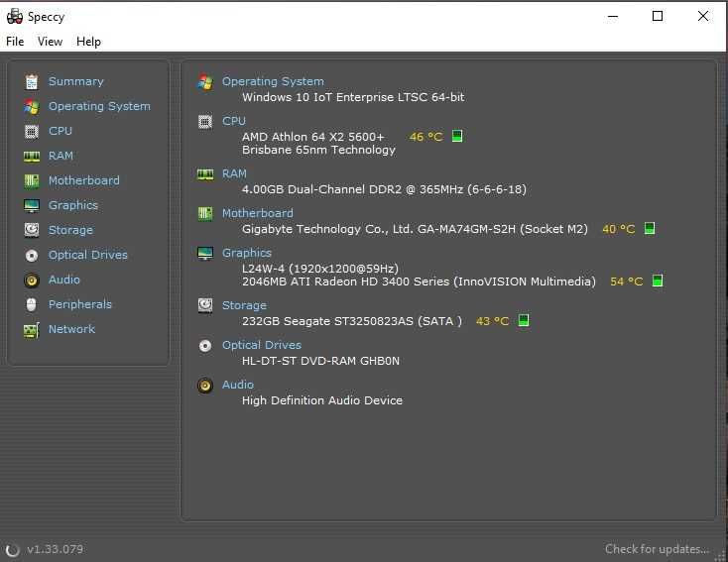This screenshot has width=728, height=562.
Task: Click summary panel Motherboard icon
Action: point(205,214)
